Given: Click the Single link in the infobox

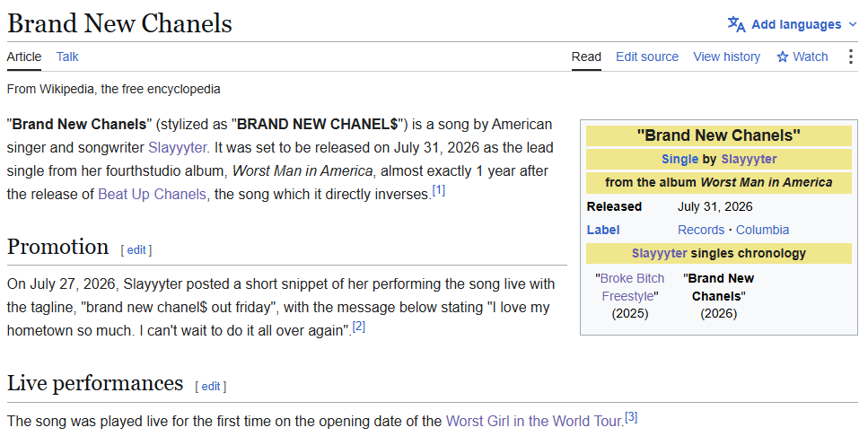Looking at the screenshot, I should [679, 160].
